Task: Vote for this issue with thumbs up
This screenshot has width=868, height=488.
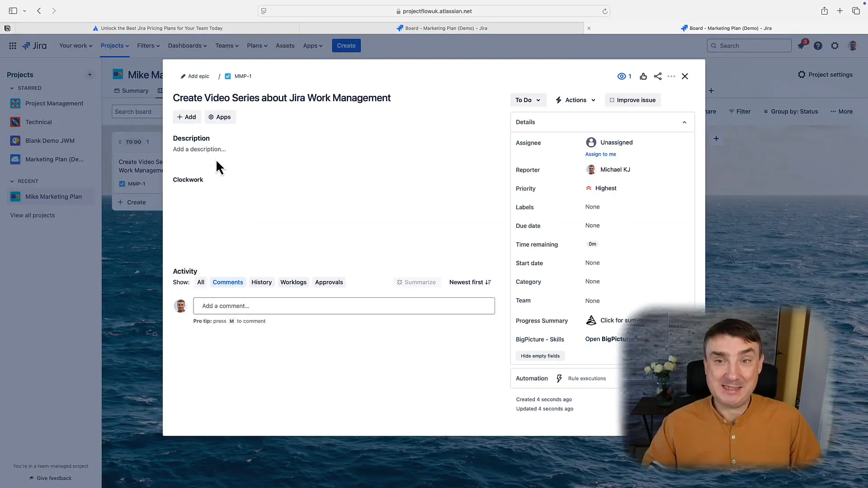Action: [x=643, y=76]
